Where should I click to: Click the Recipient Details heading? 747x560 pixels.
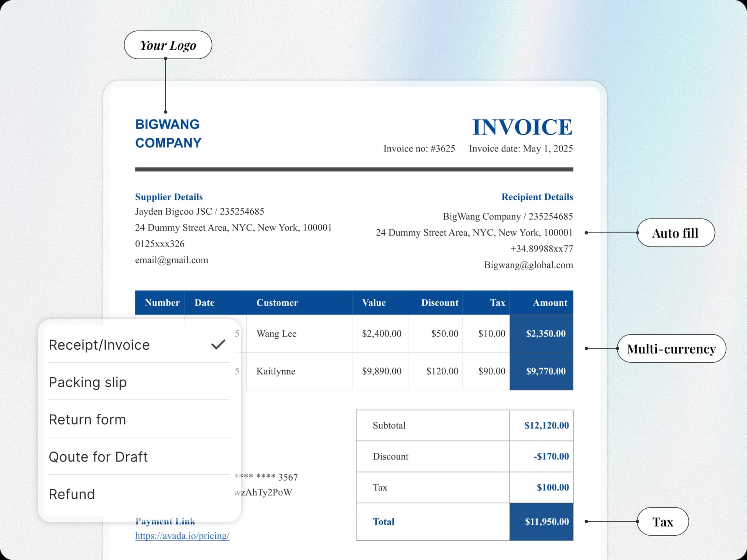537,197
